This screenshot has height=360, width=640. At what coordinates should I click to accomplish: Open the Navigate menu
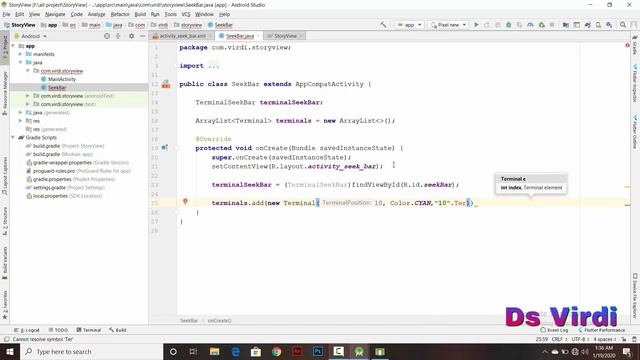coord(55,14)
